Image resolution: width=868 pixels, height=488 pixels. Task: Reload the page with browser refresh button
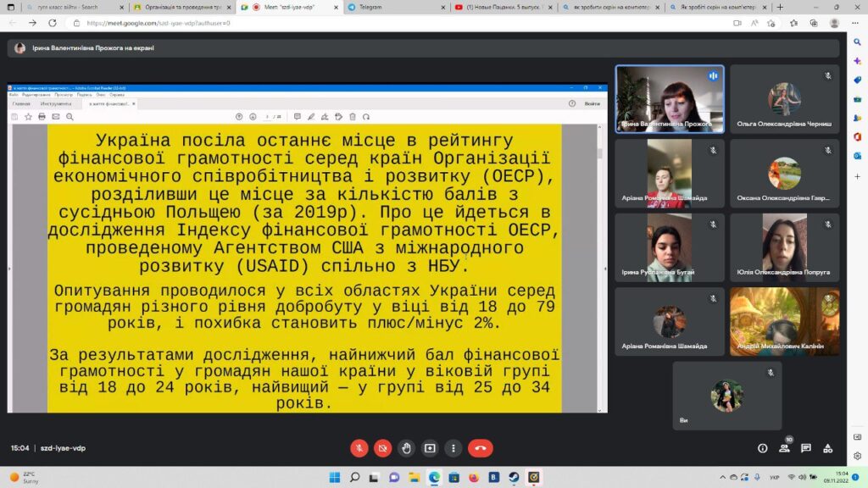(52, 23)
